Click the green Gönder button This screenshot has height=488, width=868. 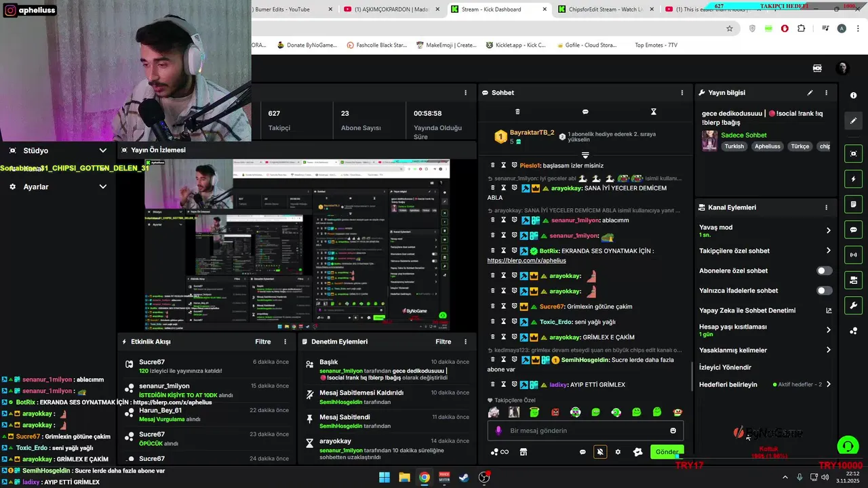click(667, 452)
